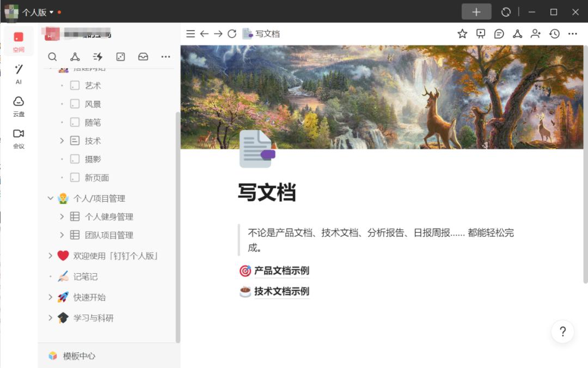
Task: Refresh the document page
Action: pos(232,34)
